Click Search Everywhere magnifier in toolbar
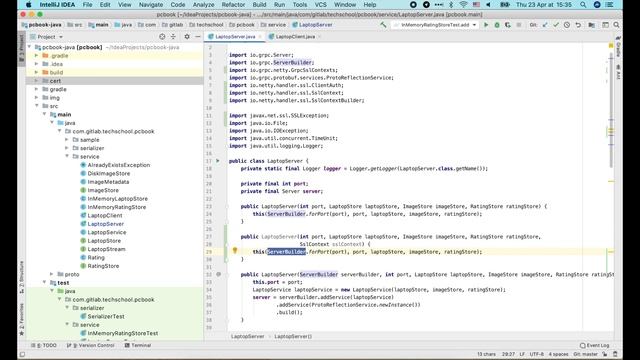 coord(616,25)
